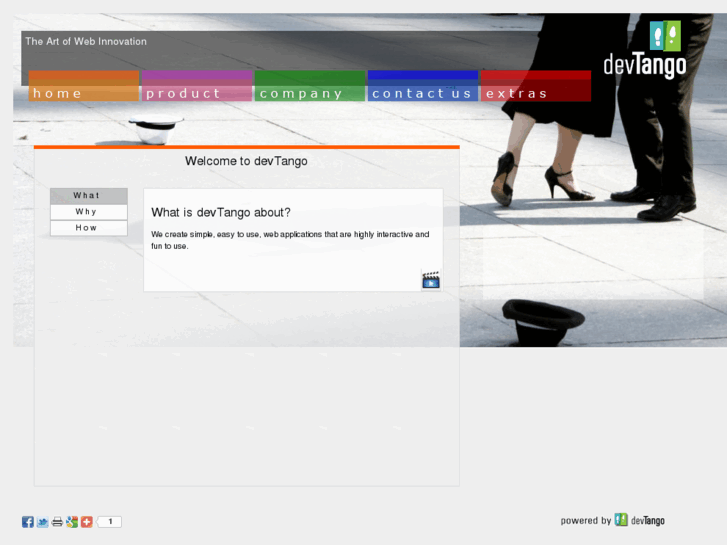Image resolution: width=727 pixels, height=545 pixels.
Task: Play the clapperboard video icon
Action: tap(431, 280)
